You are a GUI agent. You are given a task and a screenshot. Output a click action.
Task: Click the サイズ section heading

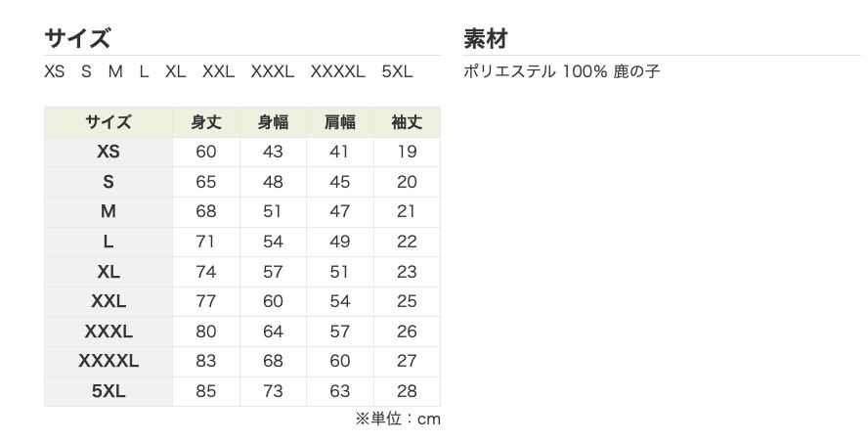[x=77, y=38]
